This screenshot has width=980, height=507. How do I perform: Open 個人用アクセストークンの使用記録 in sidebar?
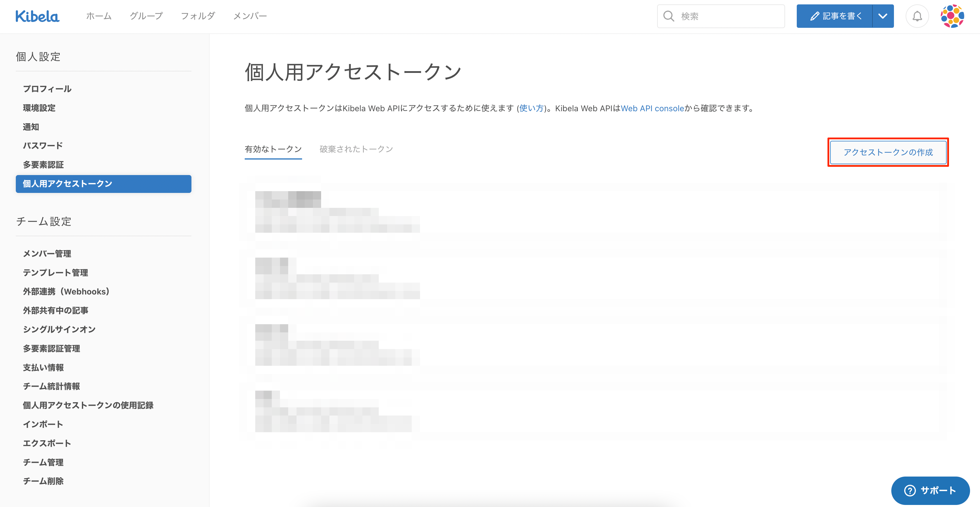pos(88,405)
